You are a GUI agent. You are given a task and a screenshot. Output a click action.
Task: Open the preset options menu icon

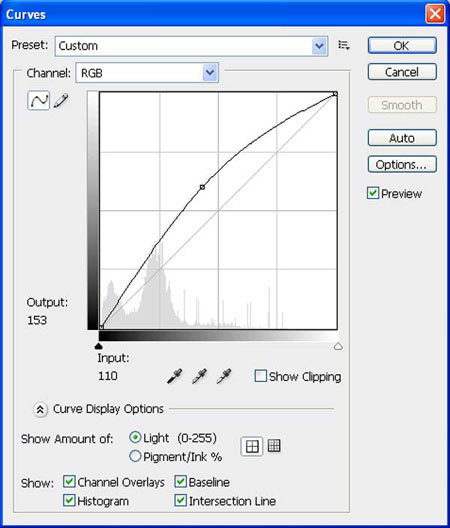coord(344,45)
